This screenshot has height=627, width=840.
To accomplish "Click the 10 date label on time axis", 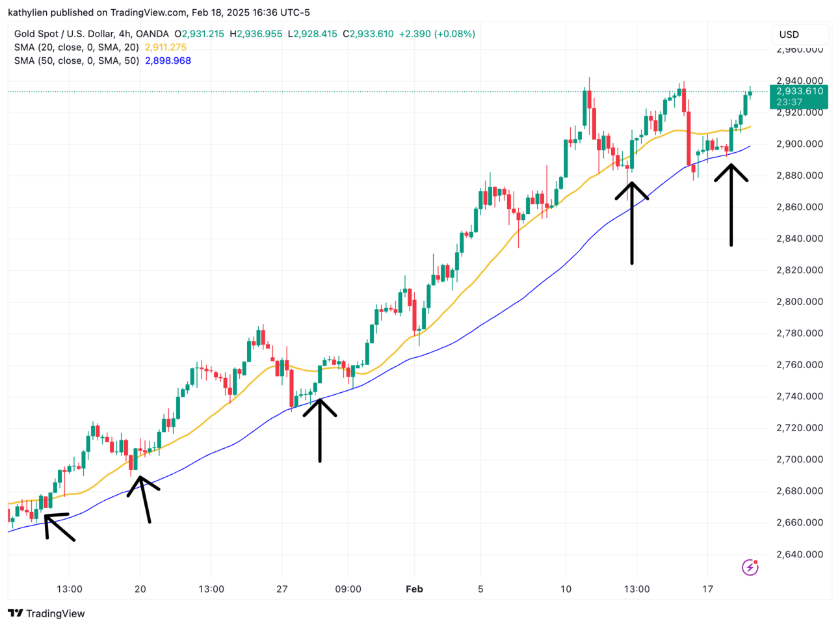I will click(x=566, y=589).
